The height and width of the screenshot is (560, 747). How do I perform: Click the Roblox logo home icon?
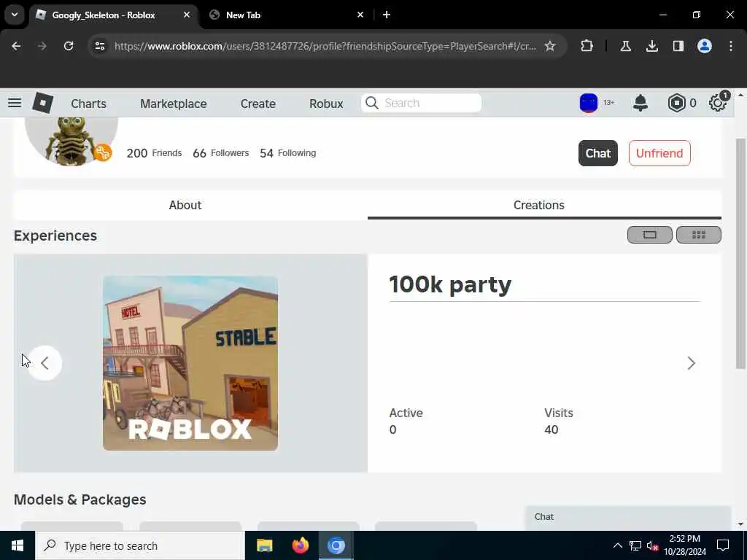42,103
